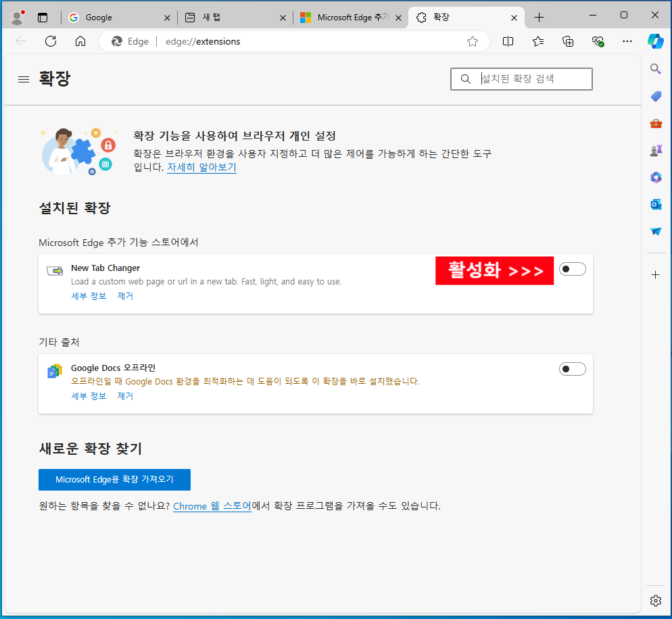
Task: Open the settings and more menu
Action: (x=627, y=41)
